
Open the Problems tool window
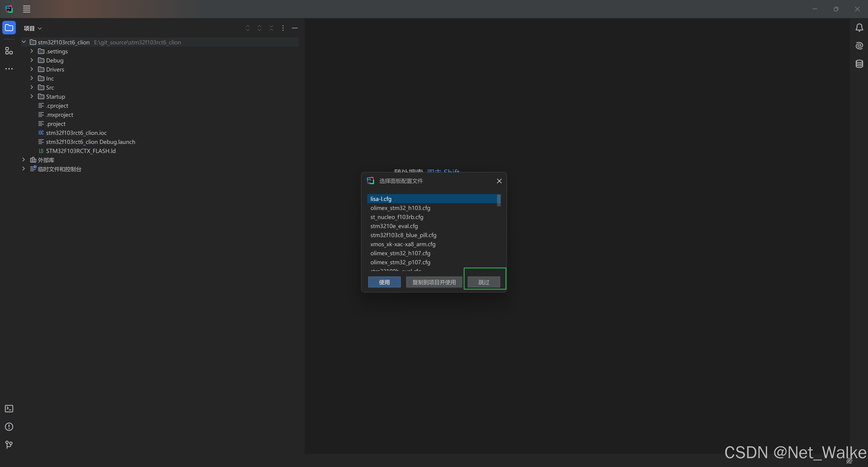[9, 427]
